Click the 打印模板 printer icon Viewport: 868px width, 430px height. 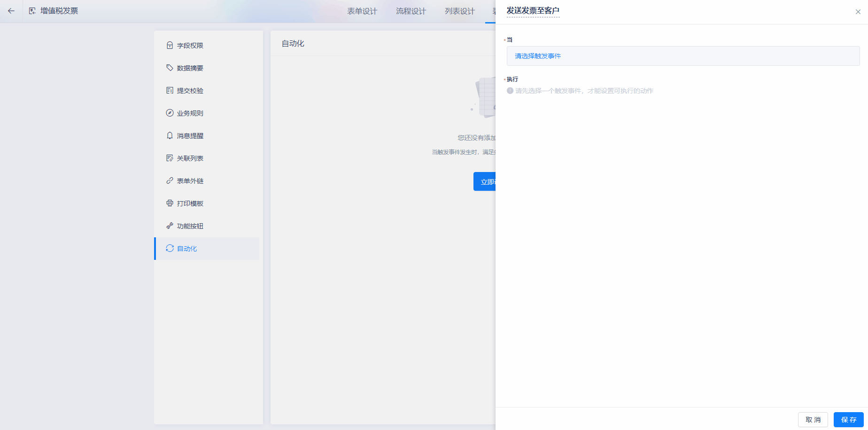(170, 203)
